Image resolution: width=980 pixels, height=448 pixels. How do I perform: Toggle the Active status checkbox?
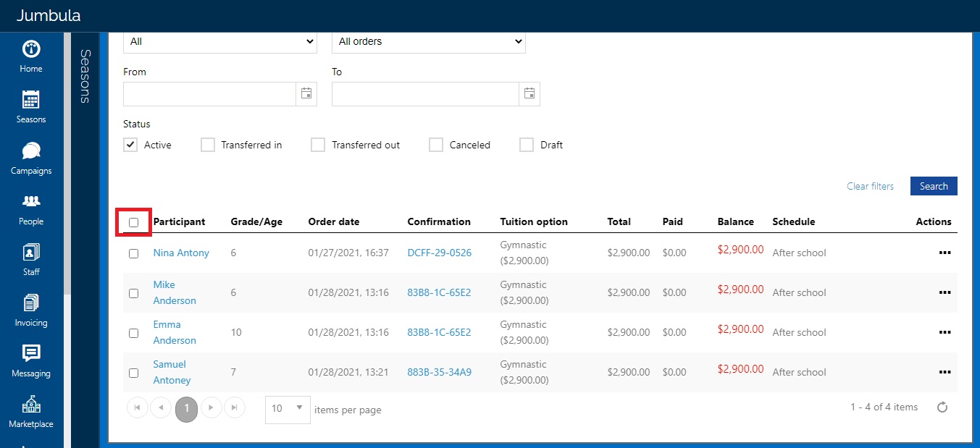pyautogui.click(x=130, y=145)
